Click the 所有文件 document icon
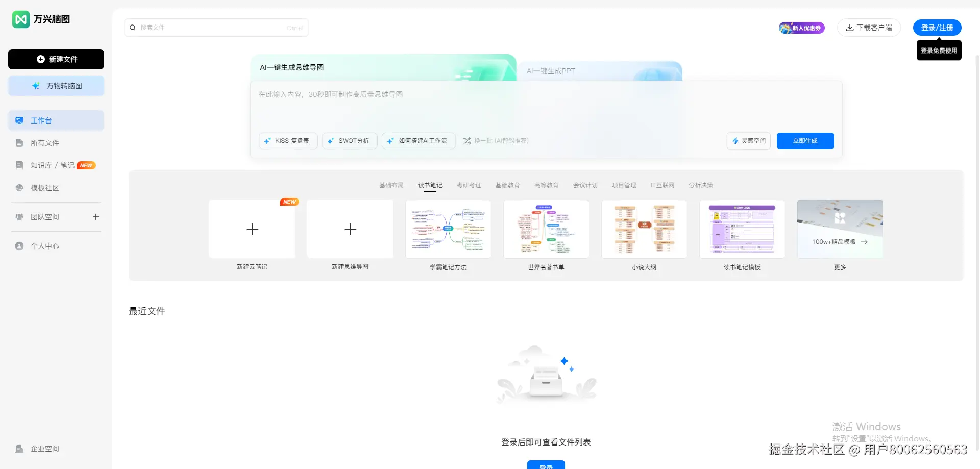 (19, 143)
